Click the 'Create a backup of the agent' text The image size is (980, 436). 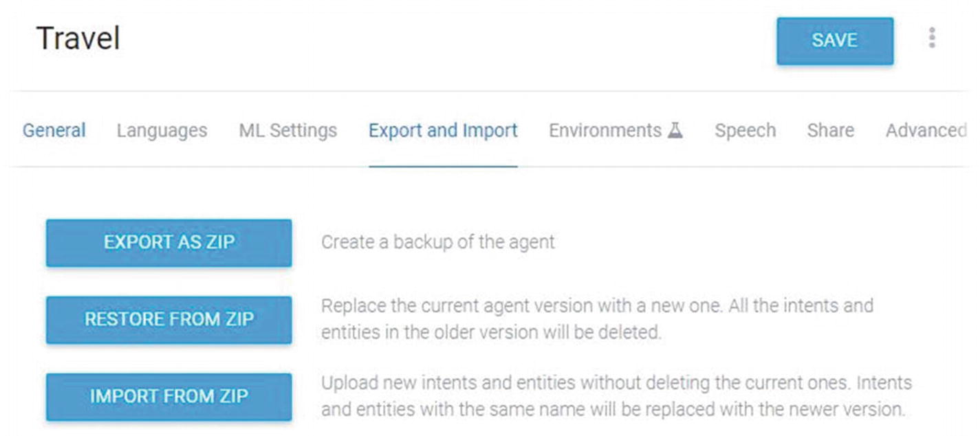click(x=438, y=243)
